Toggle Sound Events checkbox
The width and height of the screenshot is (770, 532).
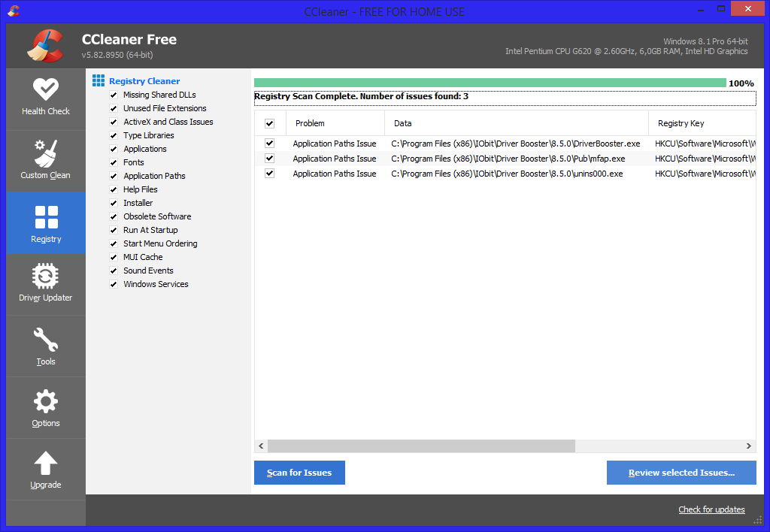114,271
